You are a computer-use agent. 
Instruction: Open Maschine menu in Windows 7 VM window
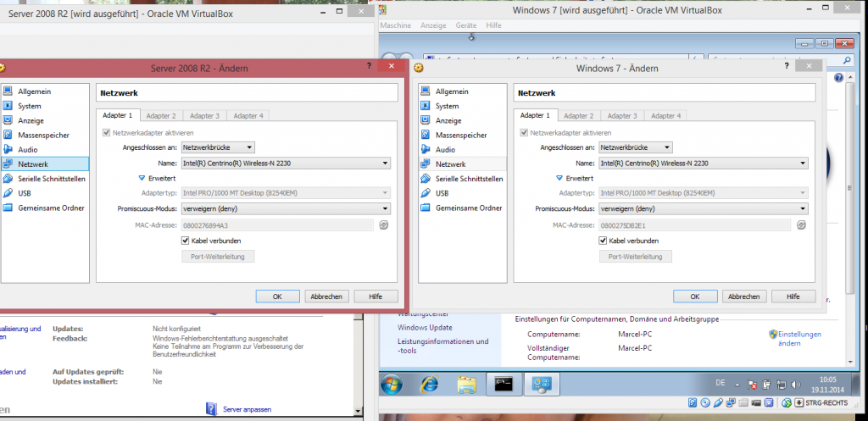(396, 25)
